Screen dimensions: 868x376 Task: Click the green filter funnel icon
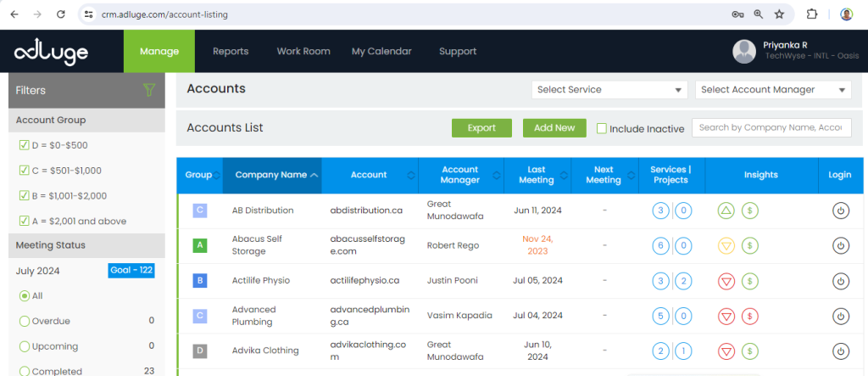[149, 90]
